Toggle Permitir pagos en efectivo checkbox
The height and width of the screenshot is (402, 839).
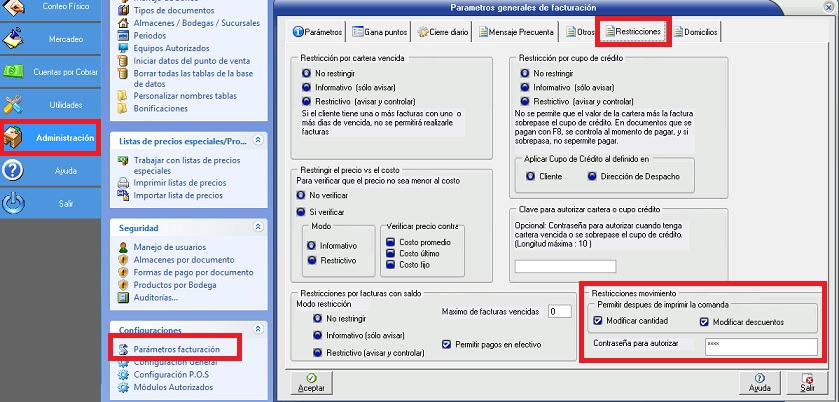[446, 344]
